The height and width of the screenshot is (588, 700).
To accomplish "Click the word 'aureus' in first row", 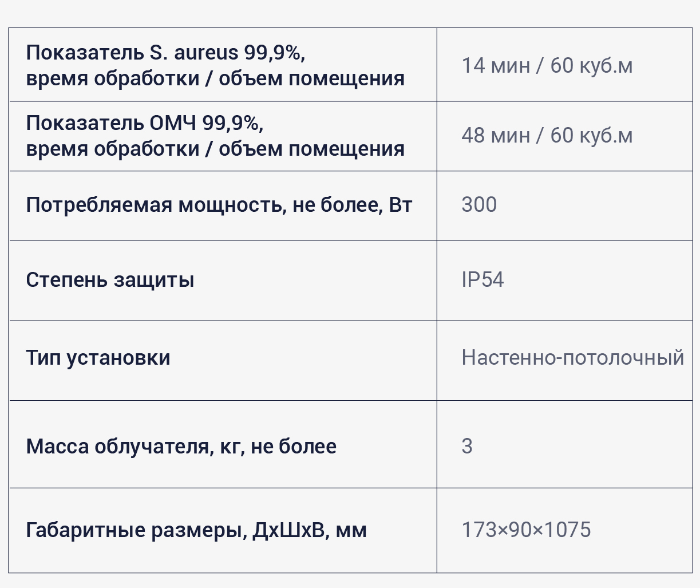I will [206, 53].
